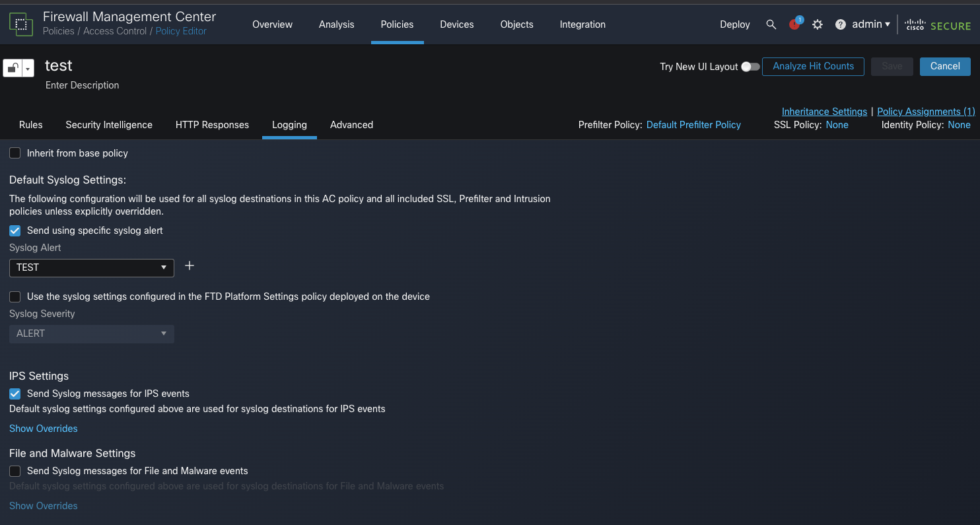
Task: Open the Deploy menu
Action: pos(734,24)
